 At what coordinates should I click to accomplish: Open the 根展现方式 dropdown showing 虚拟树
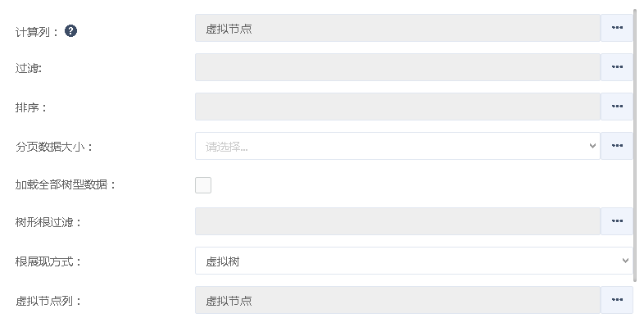click(x=414, y=261)
